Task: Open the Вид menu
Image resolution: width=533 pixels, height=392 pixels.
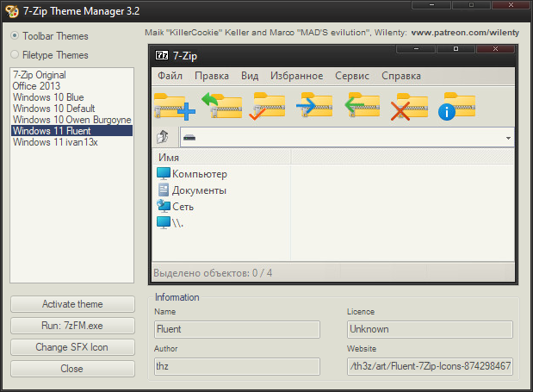Action: (x=250, y=76)
